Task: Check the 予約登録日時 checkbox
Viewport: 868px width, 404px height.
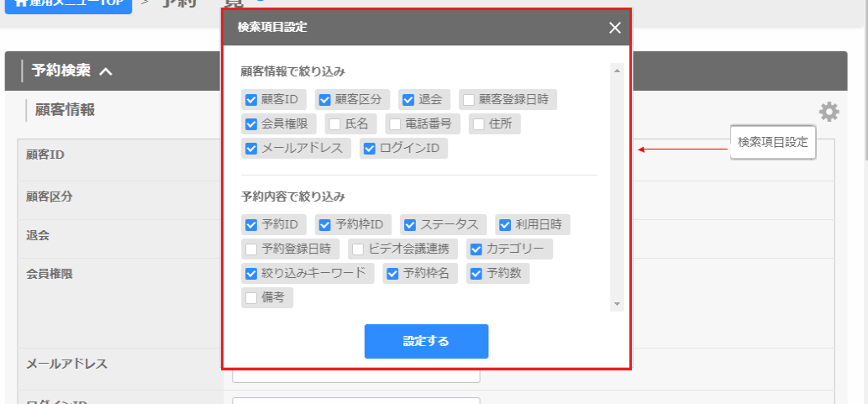Action: coord(250,249)
